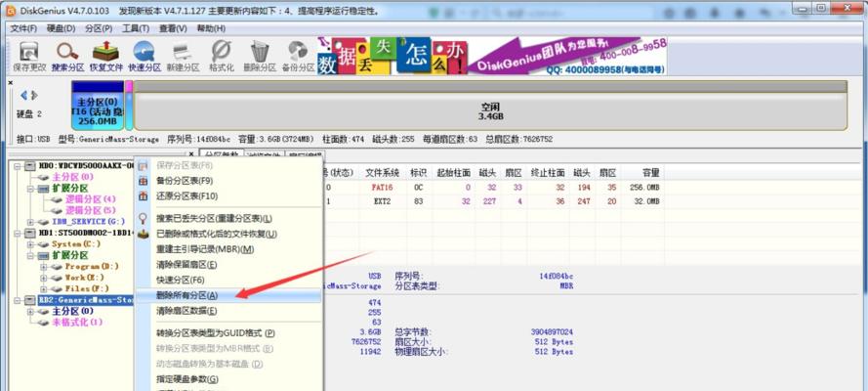This screenshot has height=391, width=868.
Task: Close the tree panel with its x button
Action: point(191,154)
